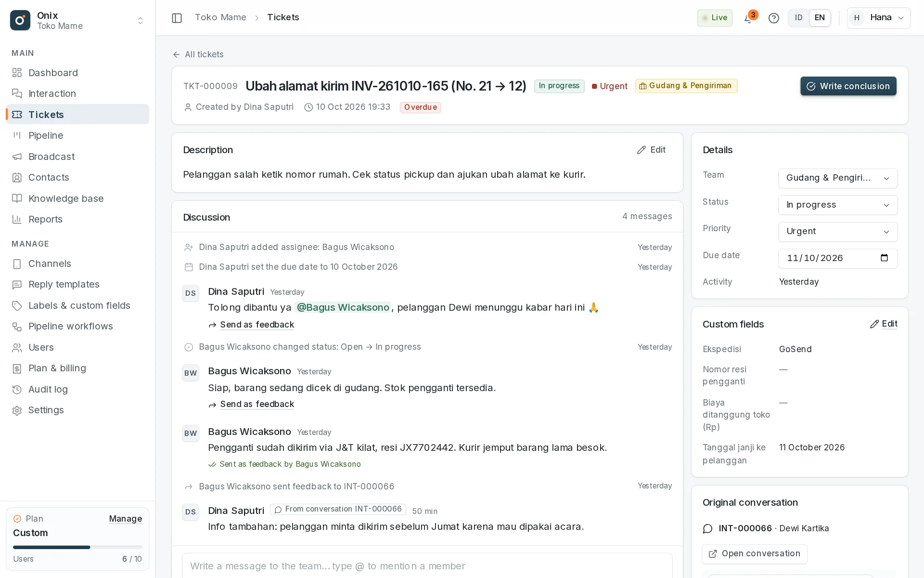Screen dimensions: 924x578
Task: Click the Broadcast megaphone icon
Action: (17, 157)
